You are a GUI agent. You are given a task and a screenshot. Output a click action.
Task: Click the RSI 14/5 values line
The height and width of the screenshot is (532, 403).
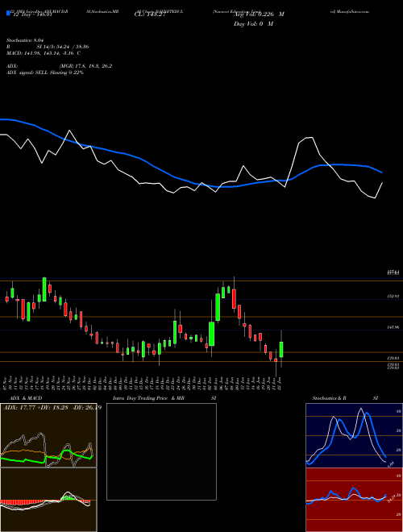tap(48, 47)
